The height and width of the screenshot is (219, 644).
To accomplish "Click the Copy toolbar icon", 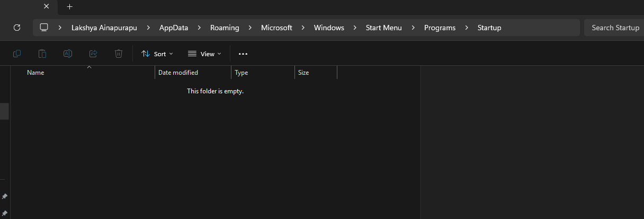I will (17, 54).
